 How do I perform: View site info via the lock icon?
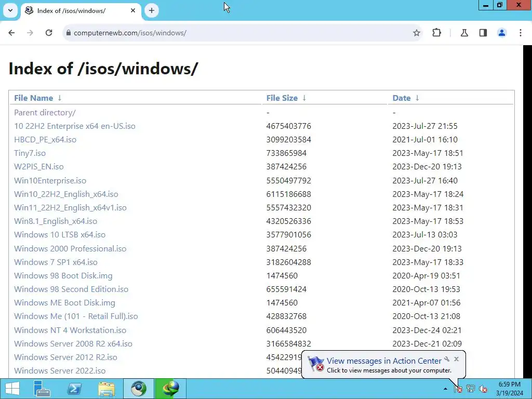[x=69, y=33]
